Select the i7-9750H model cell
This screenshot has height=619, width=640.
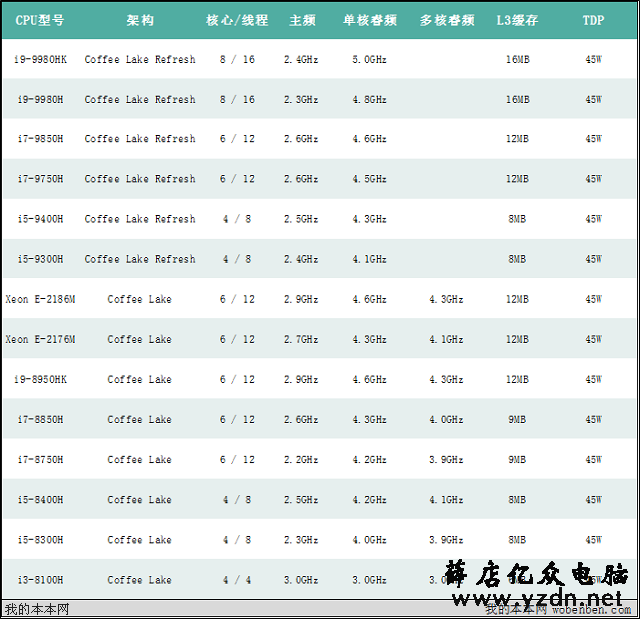[x=40, y=179]
